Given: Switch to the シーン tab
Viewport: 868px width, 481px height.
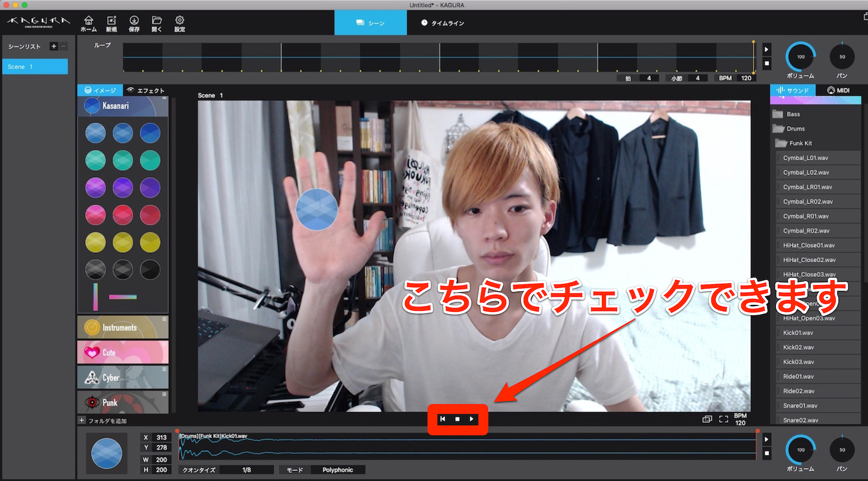Looking at the screenshot, I should pos(371,23).
